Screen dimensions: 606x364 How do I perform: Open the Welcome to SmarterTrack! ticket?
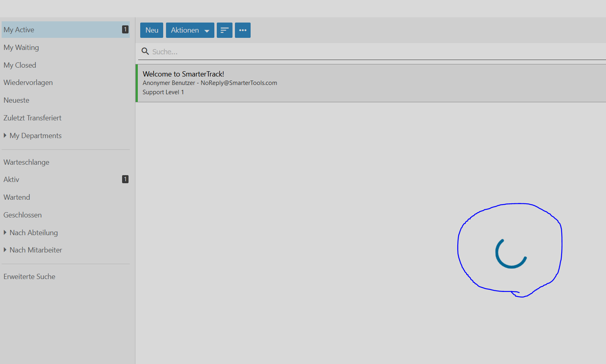tap(183, 74)
